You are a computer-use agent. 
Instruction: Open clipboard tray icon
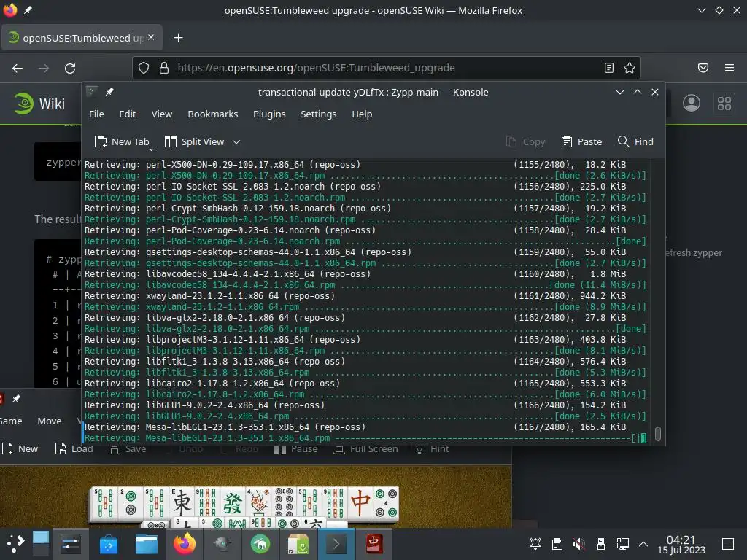point(557,543)
